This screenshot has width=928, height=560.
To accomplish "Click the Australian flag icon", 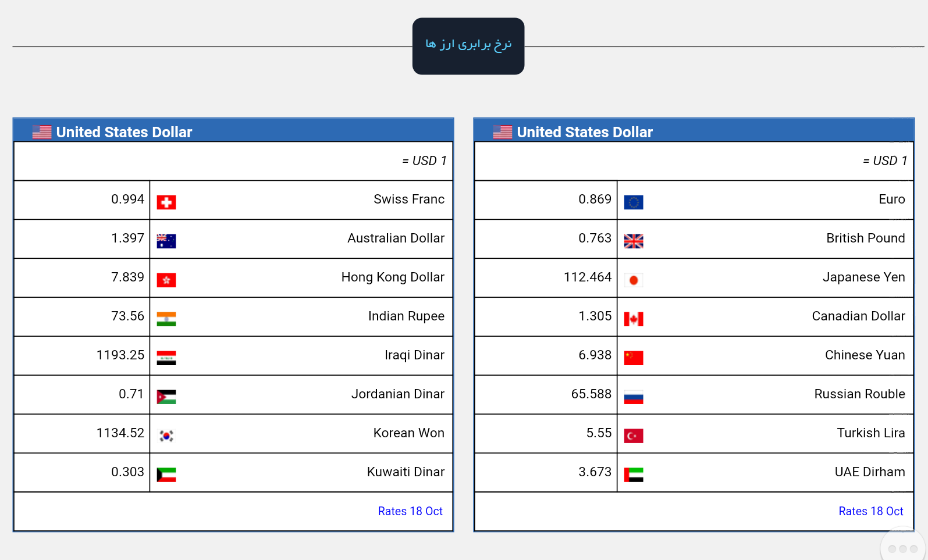I will coord(166,241).
